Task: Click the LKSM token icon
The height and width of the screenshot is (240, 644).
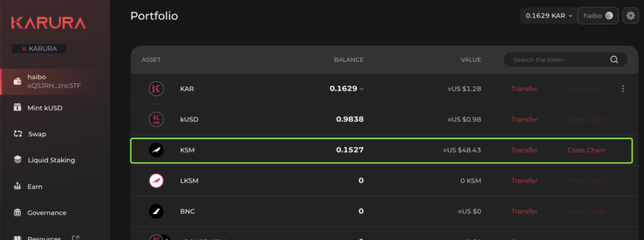Action: 156,181
